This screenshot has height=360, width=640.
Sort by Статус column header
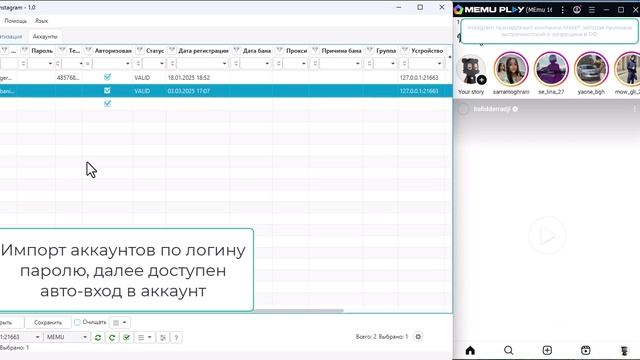pyautogui.click(x=155, y=51)
